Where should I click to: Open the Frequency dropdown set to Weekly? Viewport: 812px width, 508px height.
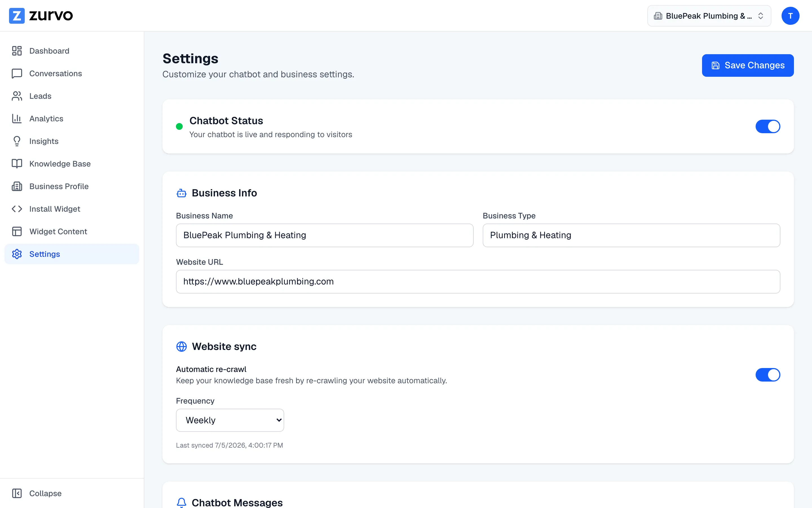point(230,420)
